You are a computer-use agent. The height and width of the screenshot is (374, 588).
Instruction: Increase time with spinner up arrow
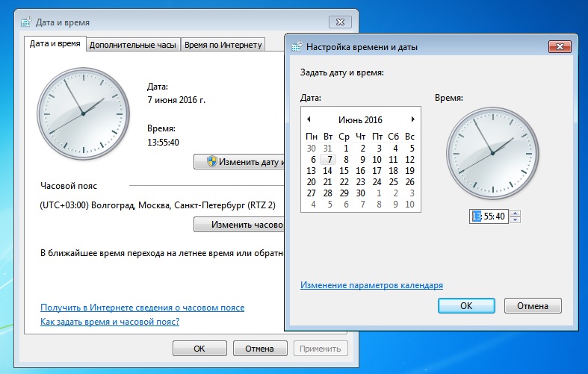coord(516,214)
